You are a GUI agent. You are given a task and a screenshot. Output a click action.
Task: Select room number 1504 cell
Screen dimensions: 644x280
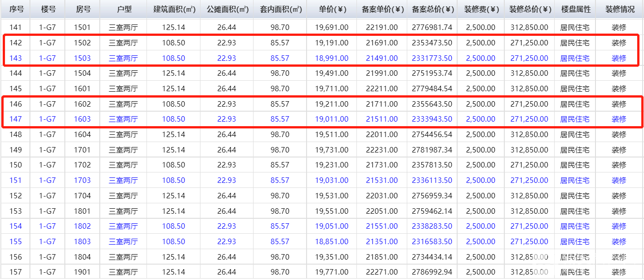[x=83, y=73]
